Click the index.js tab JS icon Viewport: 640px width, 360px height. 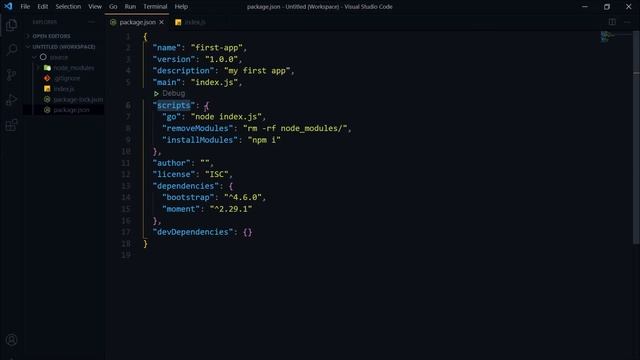pyautogui.click(x=178, y=22)
